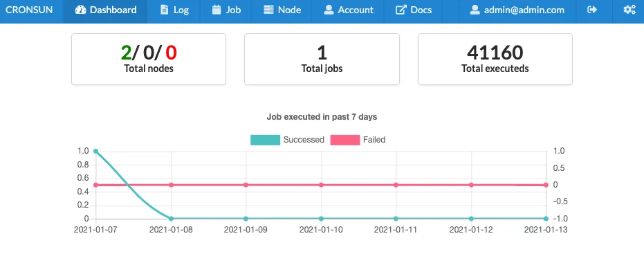
Task: Click the Failed legend label
Action: click(374, 140)
